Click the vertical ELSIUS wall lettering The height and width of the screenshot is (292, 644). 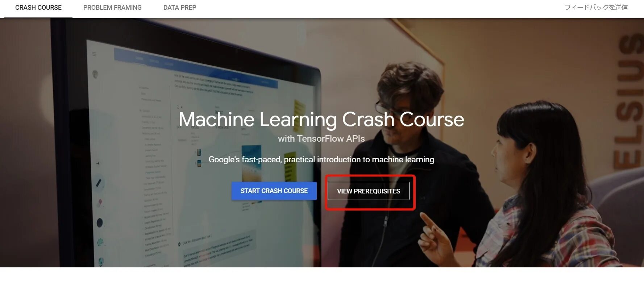pyautogui.click(x=628, y=101)
